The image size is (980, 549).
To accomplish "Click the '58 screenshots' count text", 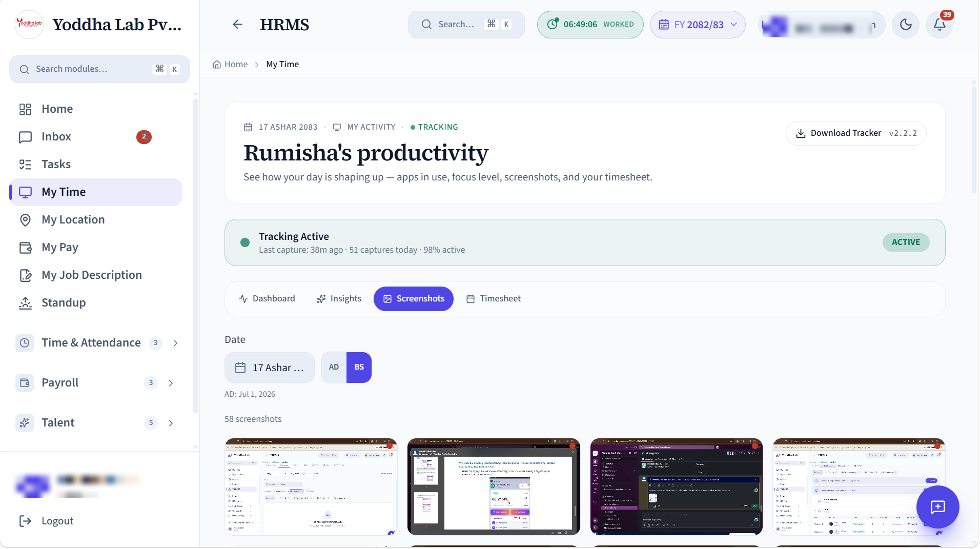I will (253, 419).
